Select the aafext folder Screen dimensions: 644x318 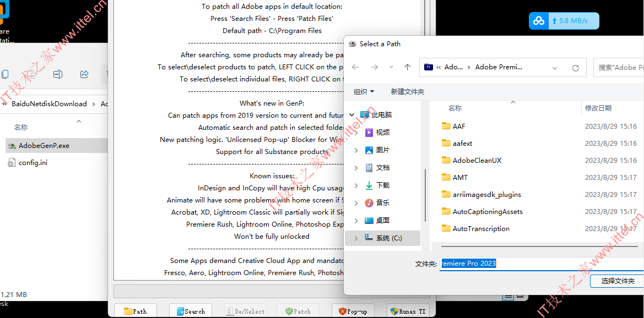(x=462, y=143)
